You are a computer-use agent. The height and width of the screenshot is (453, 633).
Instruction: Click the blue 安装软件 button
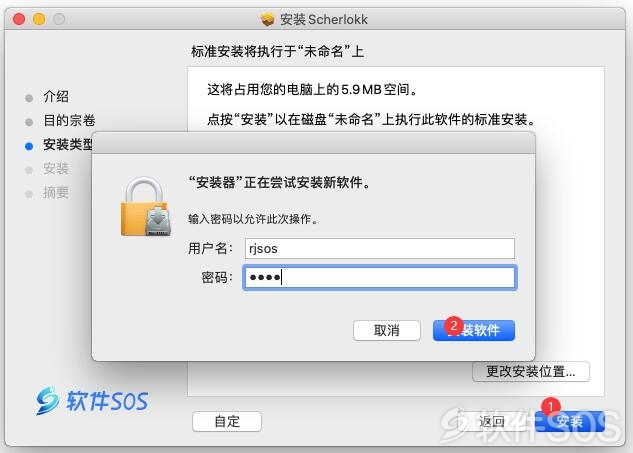[x=474, y=330]
